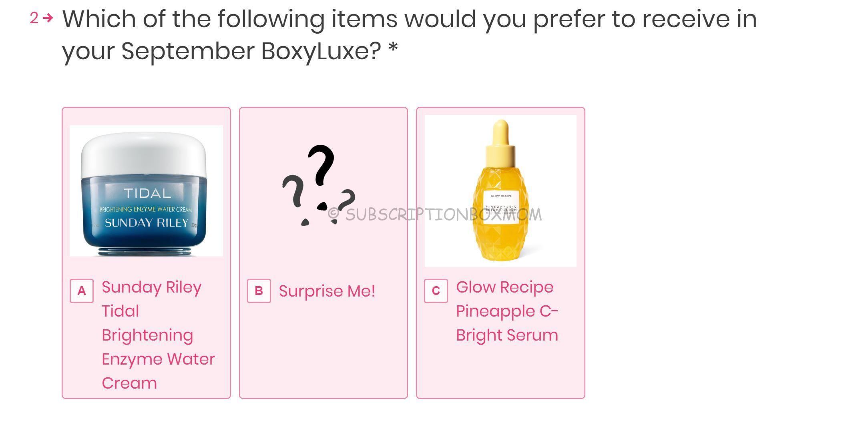Click the required asterisk after BoxyLuxe?

pyautogui.click(x=393, y=48)
